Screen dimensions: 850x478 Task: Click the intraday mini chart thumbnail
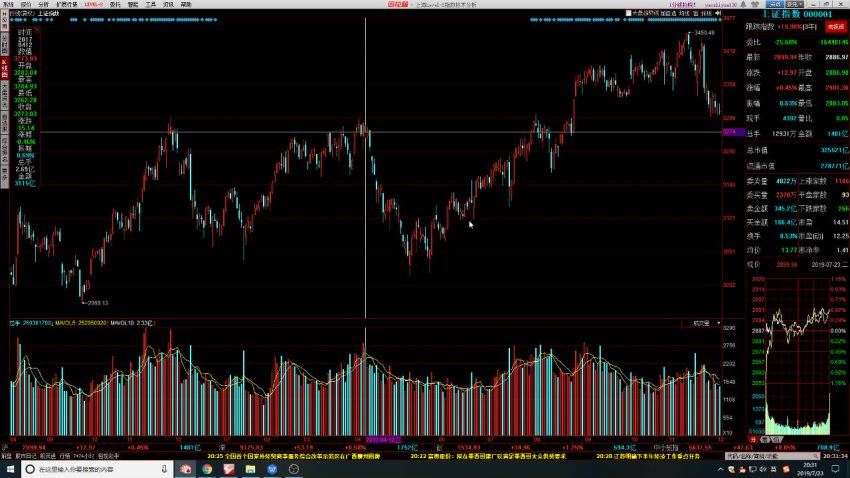click(798, 355)
